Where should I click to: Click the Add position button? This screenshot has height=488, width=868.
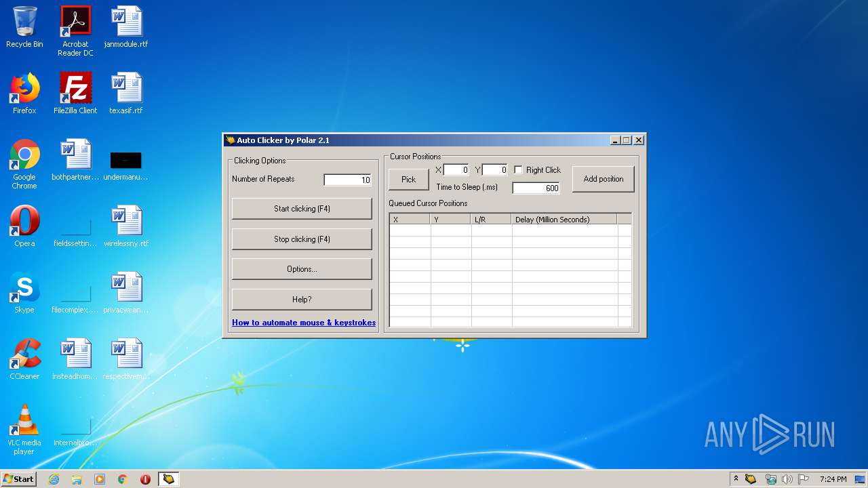[604, 179]
